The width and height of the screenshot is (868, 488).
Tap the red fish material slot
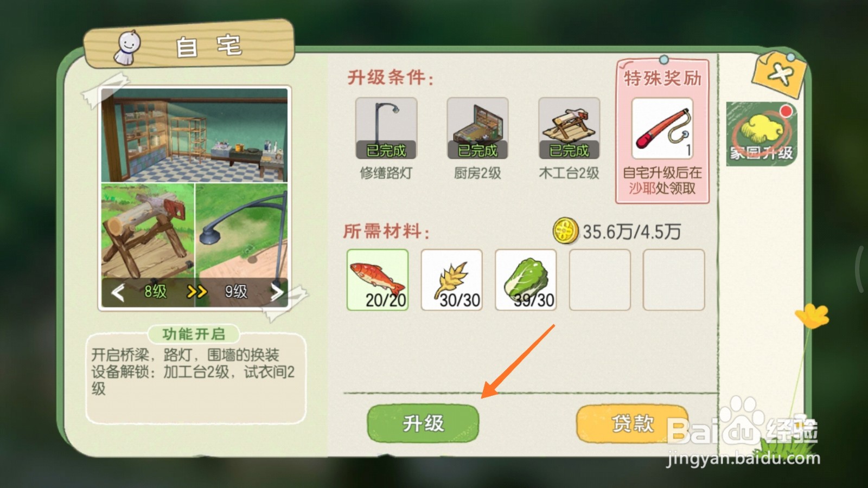[378, 280]
